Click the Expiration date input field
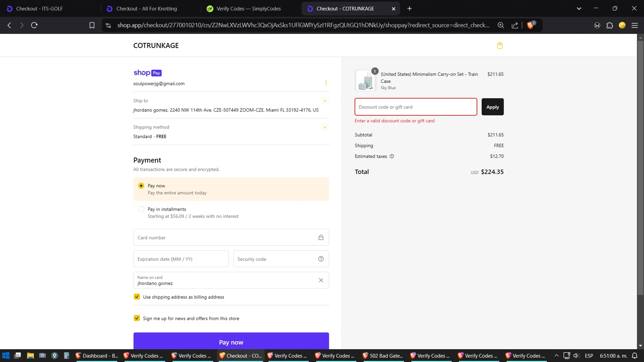 coord(181,259)
